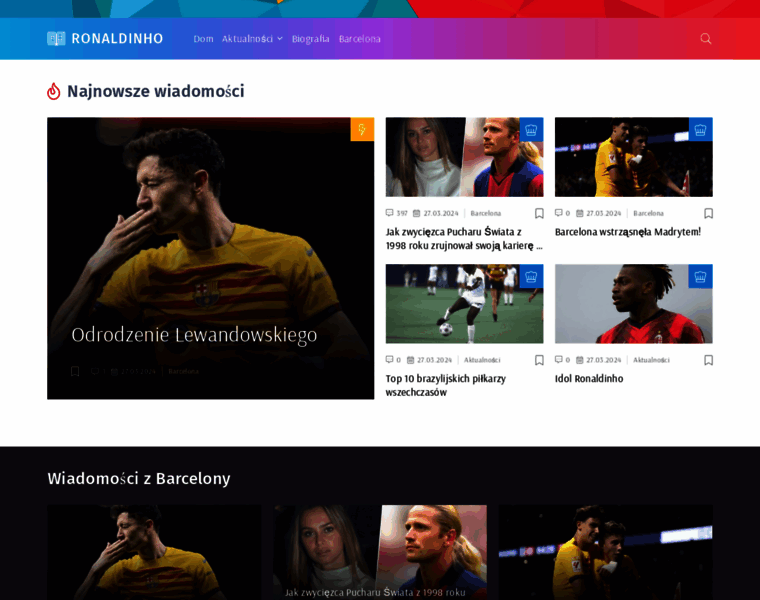Click the flame icon beside Najnowsze wiadomości
Image resolution: width=760 pixels, height=600 pixels.
pyautogui.click(x=53, y=91)
